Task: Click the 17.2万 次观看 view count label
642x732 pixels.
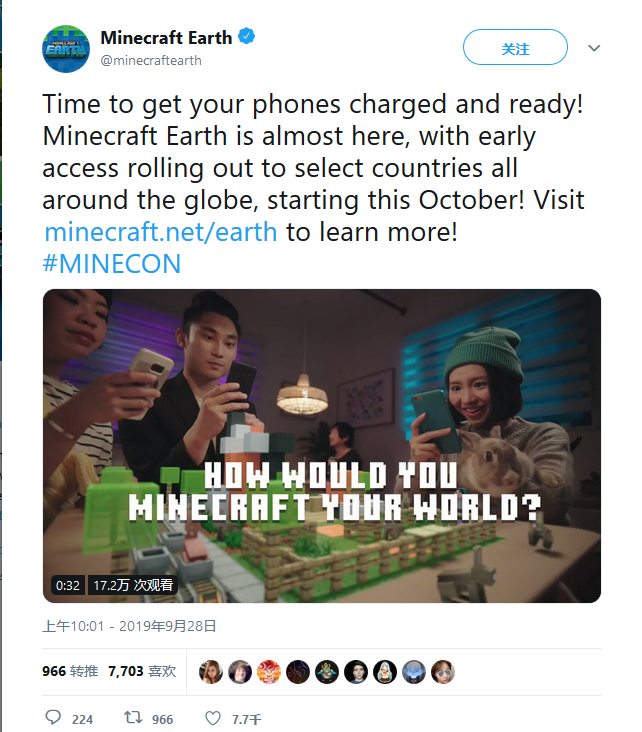Action: (133, 585)
